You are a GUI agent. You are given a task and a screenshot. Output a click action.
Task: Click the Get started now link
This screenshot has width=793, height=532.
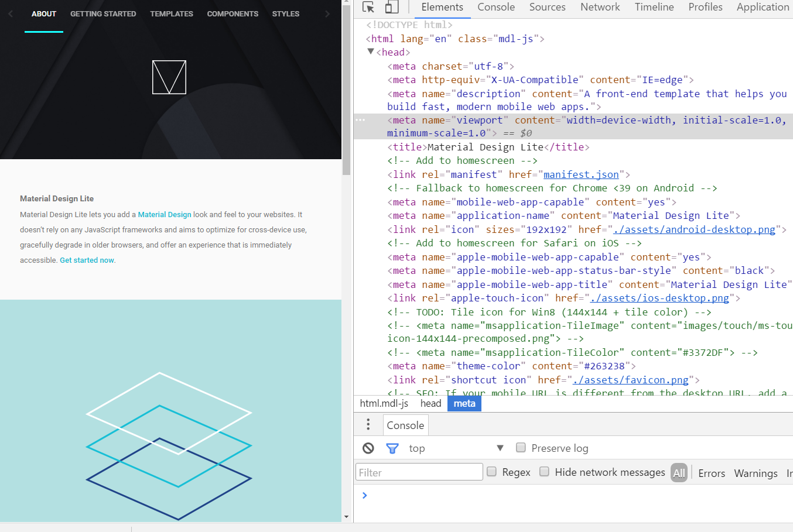pos(87,260)
